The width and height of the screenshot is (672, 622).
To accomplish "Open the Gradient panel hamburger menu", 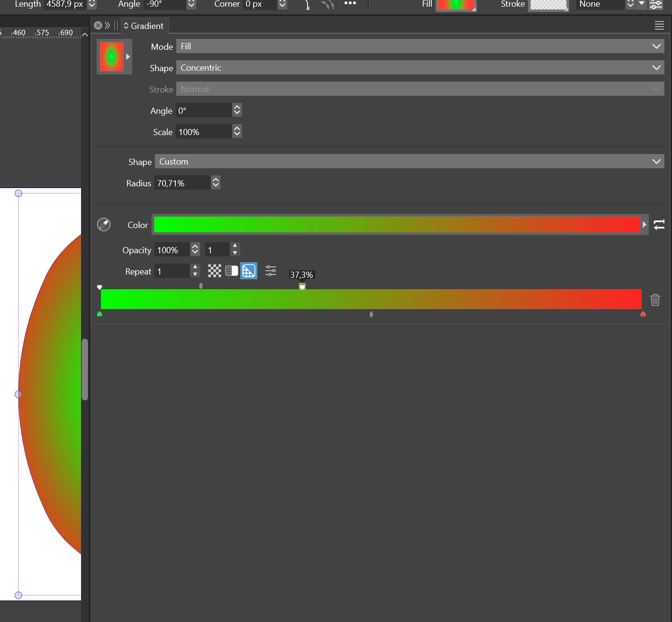I will (659, 26).
